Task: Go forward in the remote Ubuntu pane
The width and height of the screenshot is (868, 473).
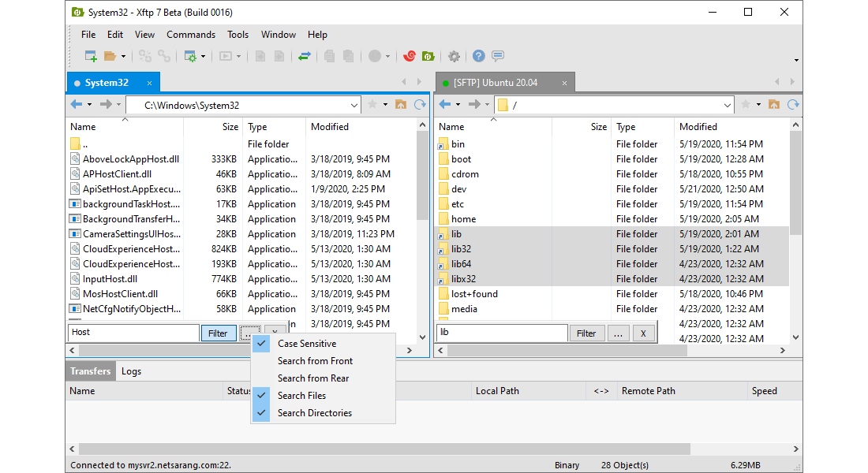Action: [474, 105]
